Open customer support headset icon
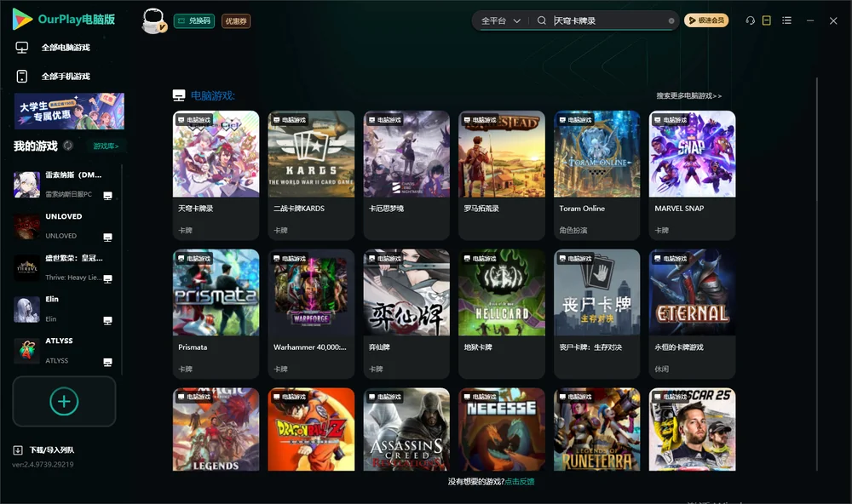This screenshot has height=504, width=852. click(x=750, y=20)
